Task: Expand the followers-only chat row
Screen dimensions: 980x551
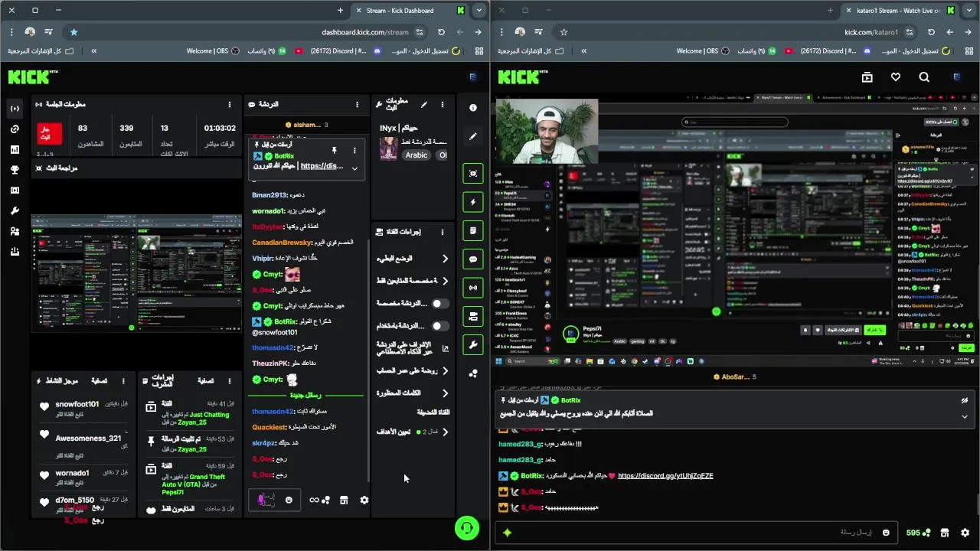Action: tap(412, 281)
